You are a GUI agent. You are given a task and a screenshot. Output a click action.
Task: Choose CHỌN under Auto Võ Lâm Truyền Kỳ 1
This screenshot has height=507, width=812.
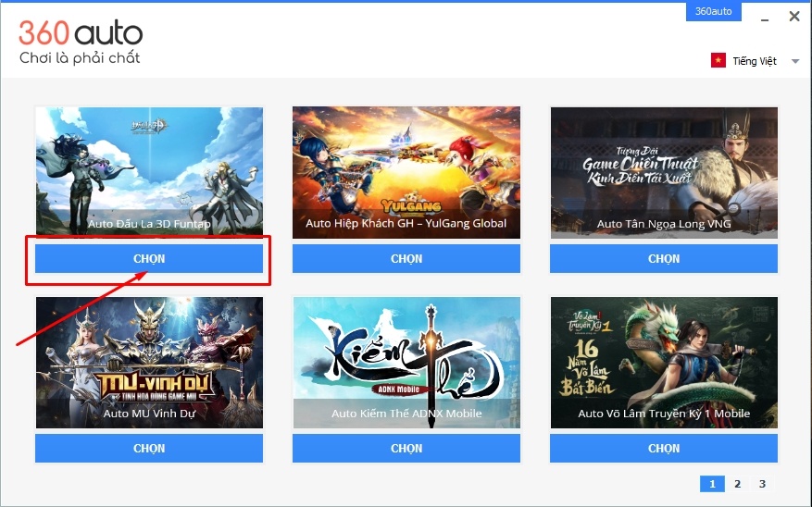[664, 448]
